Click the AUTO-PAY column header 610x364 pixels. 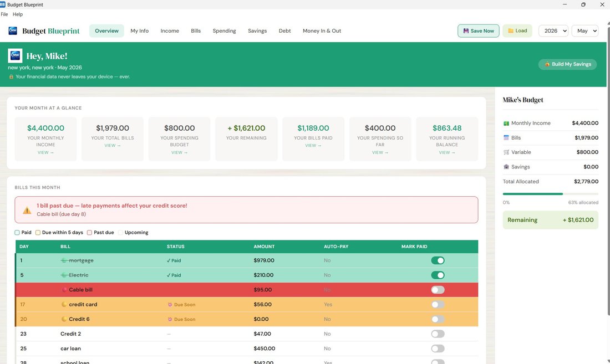[336, 247]
